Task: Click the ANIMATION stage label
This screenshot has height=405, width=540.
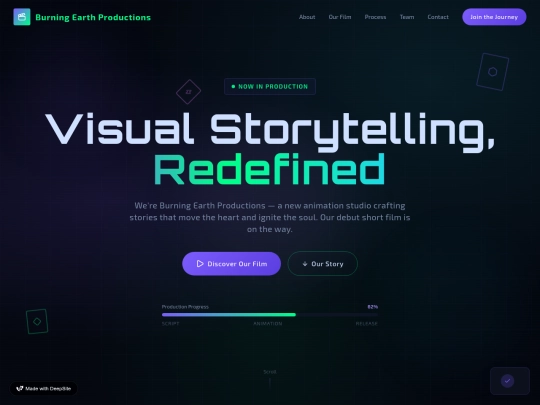Action: point(268,324)
